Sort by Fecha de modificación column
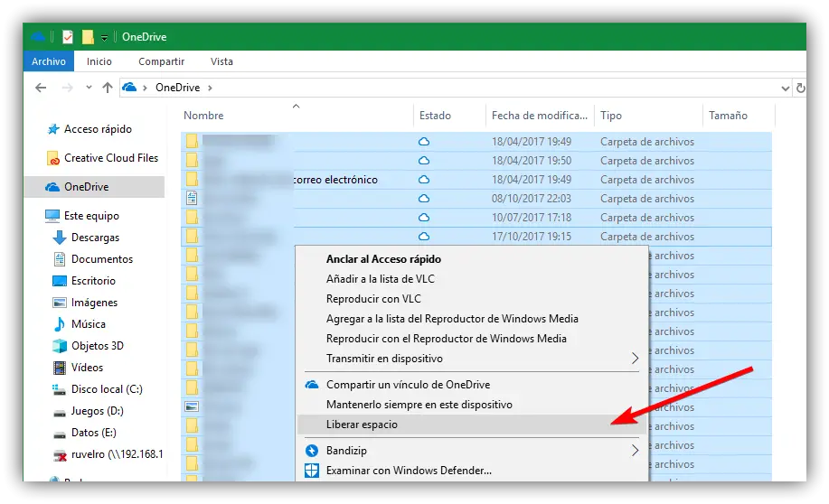 pos(540,116)
